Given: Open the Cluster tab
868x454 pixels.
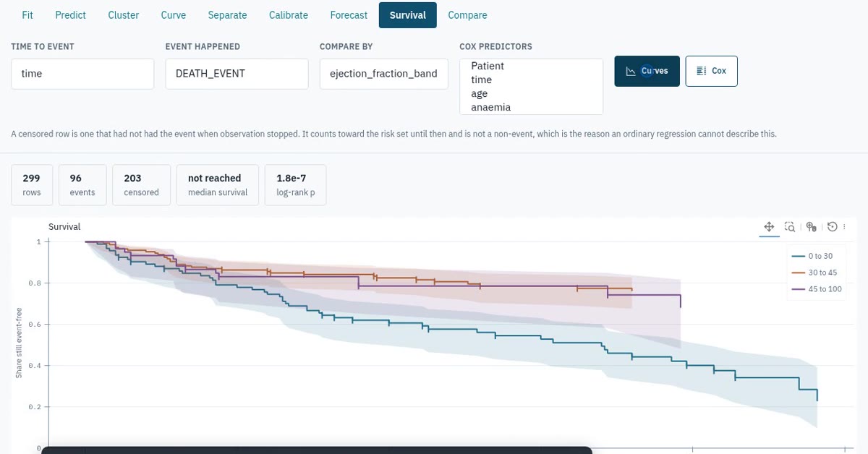Looking at the screenshot, I should pos(124,14).
